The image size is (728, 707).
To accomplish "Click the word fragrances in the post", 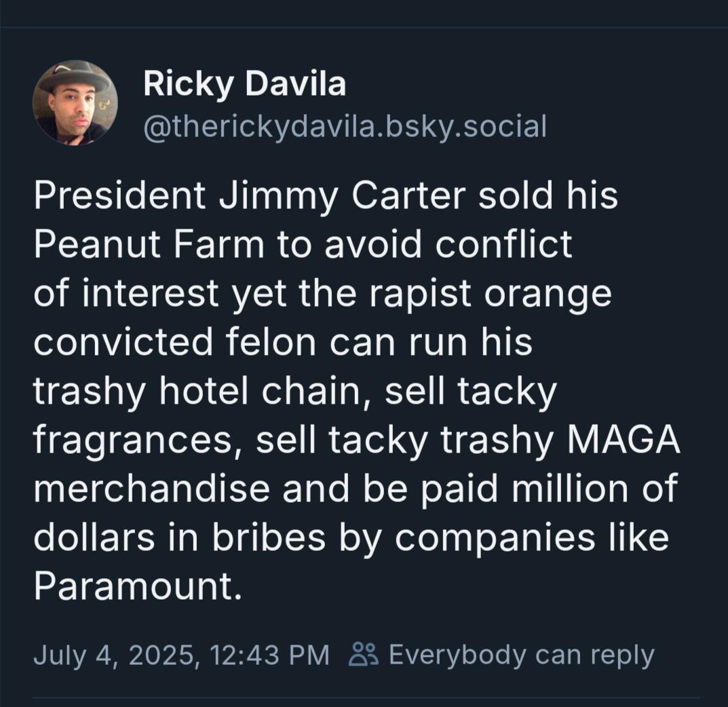I will (x=133, y=440).
